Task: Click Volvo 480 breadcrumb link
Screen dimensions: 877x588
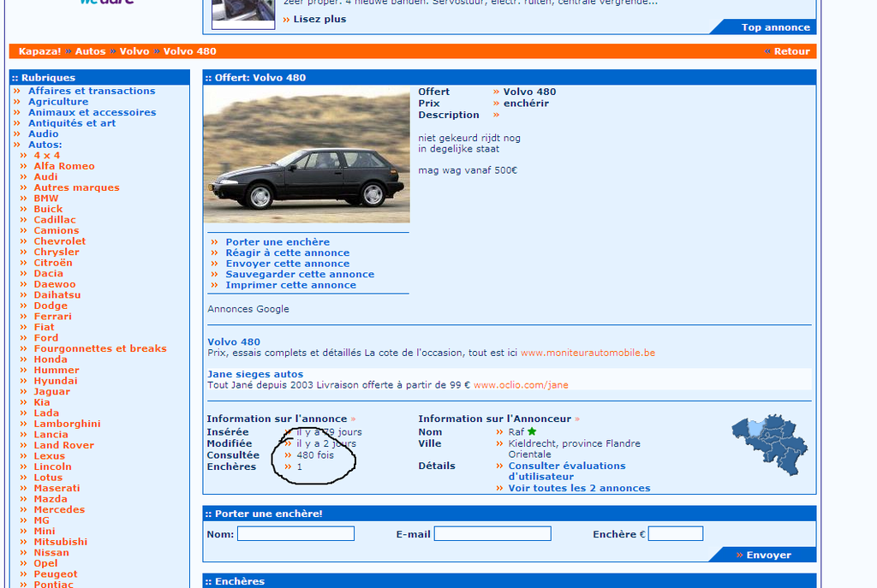Action: coord(189,51)
